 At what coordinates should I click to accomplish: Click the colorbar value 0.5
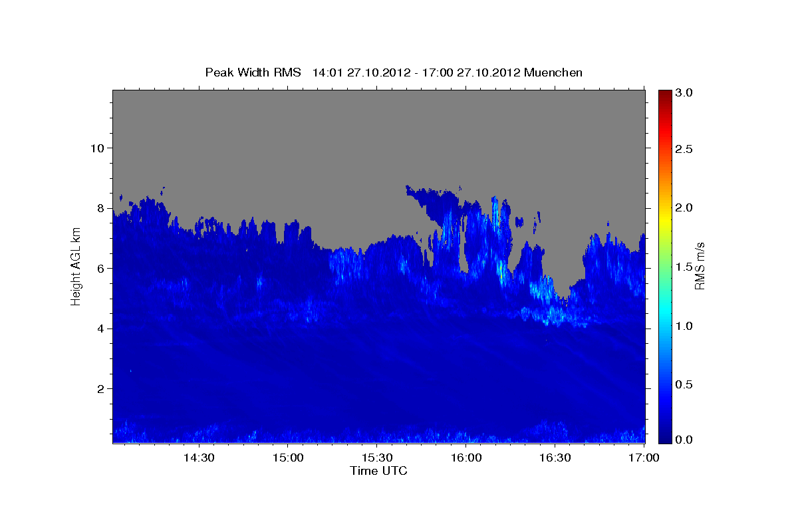pos(684,384)
